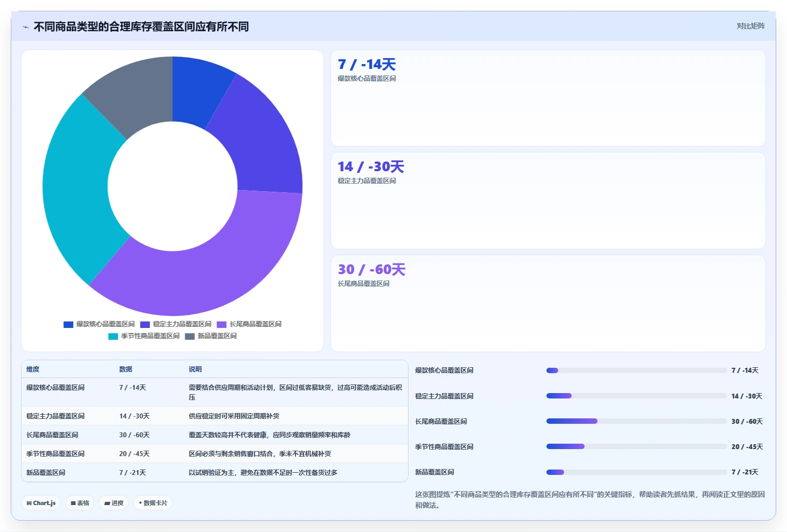
Task: Click the 爆款核心品覆盖区间 progress bar
Action: coord(636,370)
